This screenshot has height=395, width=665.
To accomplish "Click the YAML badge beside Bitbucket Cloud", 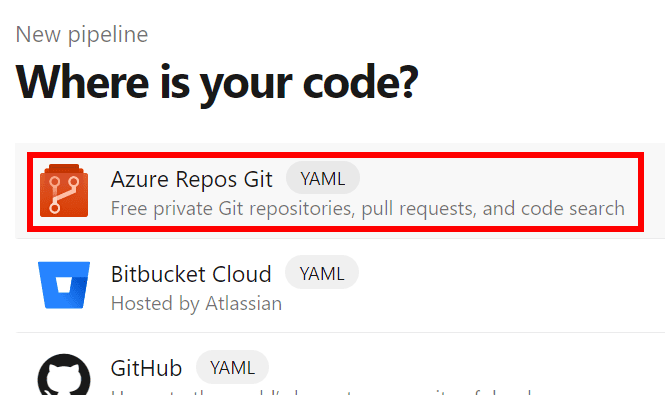I will [x=322, y=273].
